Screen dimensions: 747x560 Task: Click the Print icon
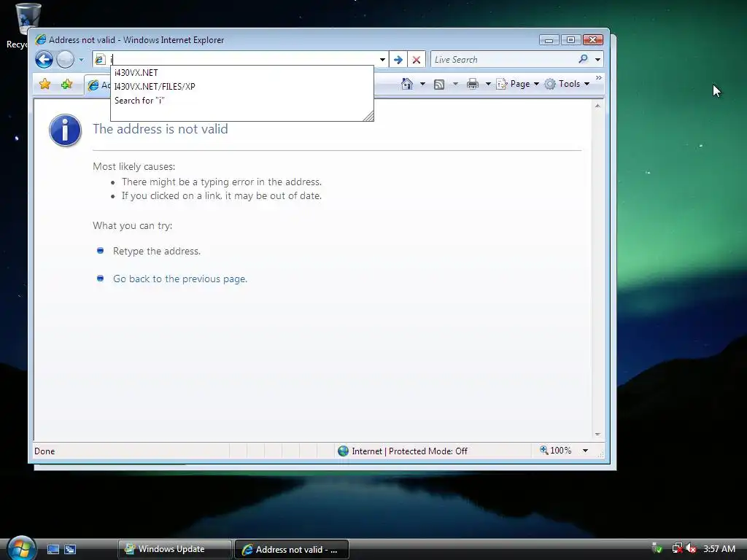tap(473, 85)
